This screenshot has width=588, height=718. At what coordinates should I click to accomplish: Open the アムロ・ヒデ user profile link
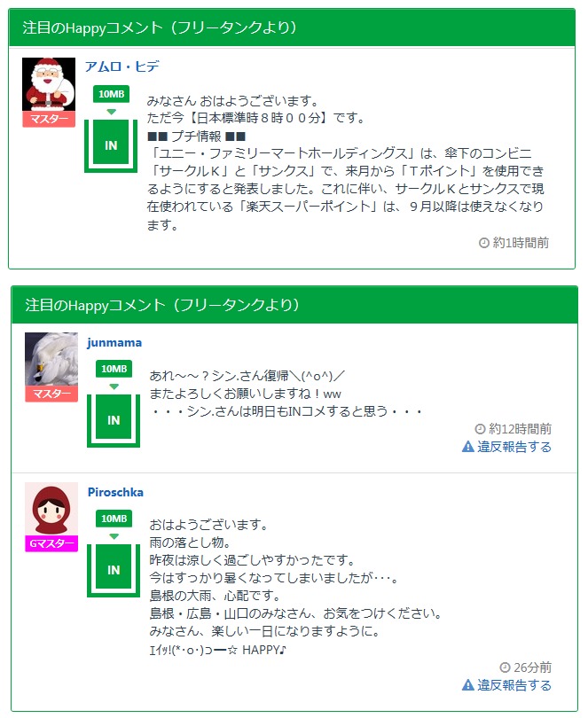[x=122, y=66]
